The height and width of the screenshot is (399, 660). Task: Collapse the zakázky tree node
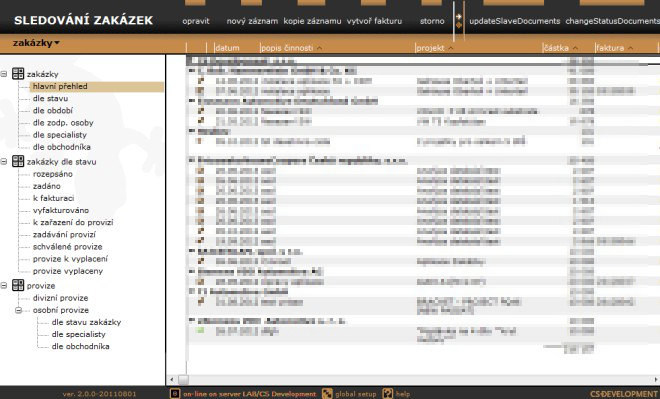coord(4,74)
